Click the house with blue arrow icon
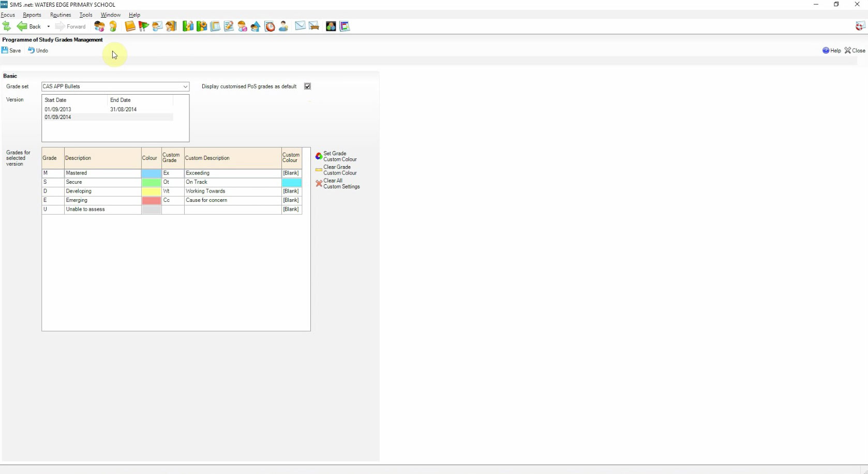Viewport: 868px width, 474px height. point(256,26)
